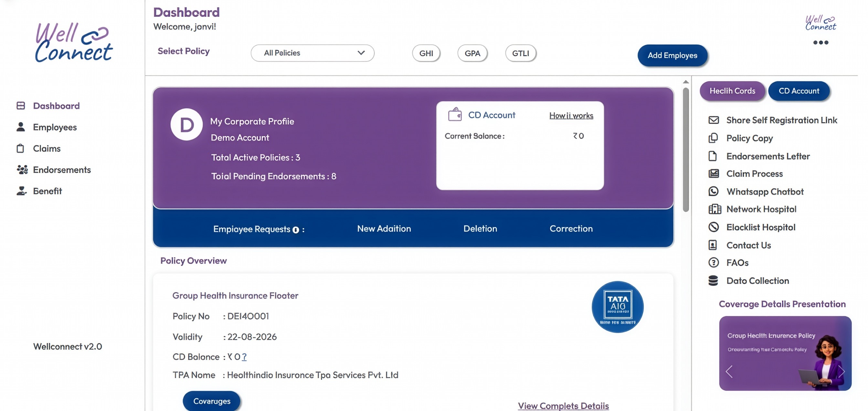Image resolution: width=868 pixels, height=411 pixels.
Task: Click the large Well Connect sidebar logo
Action: coord(73,42)
